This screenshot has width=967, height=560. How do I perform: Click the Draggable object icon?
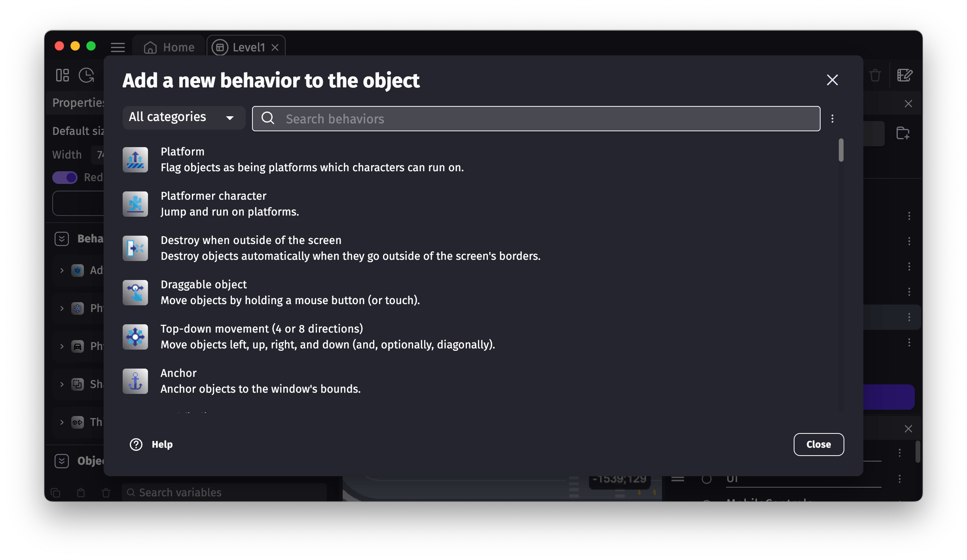[135, 292]
